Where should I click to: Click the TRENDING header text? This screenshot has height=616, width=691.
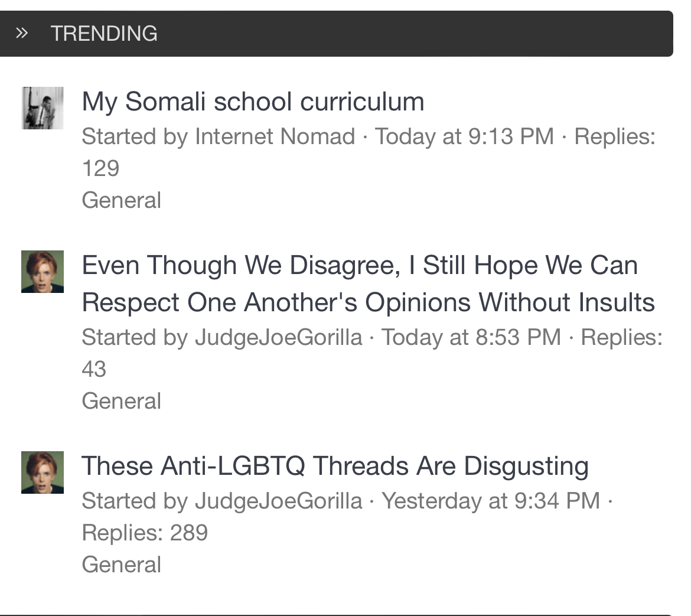[104, 34]
